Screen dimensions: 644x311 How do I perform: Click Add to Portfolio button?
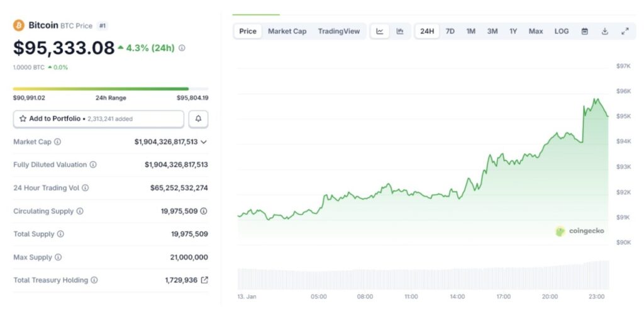tap(99, 118)
